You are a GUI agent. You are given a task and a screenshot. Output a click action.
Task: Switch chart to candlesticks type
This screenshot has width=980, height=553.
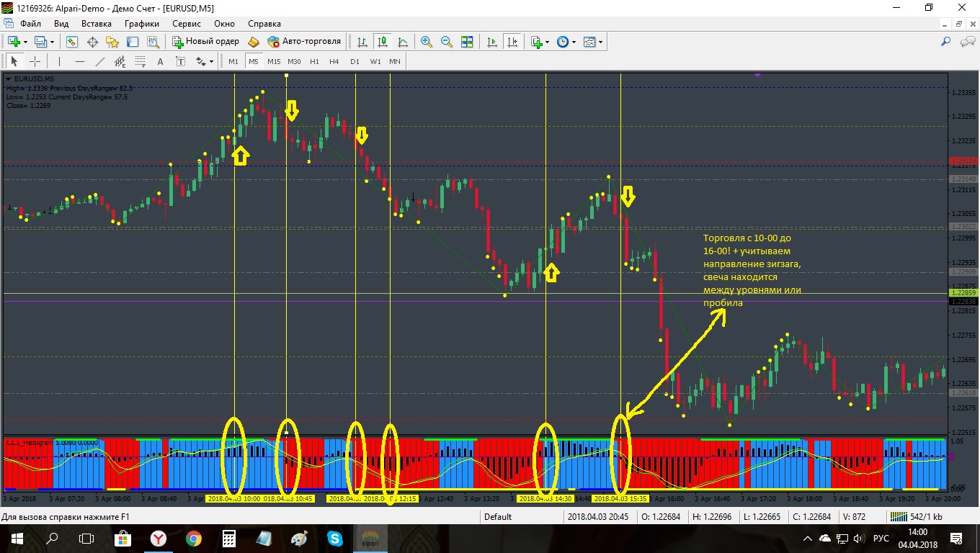[383, 42]
